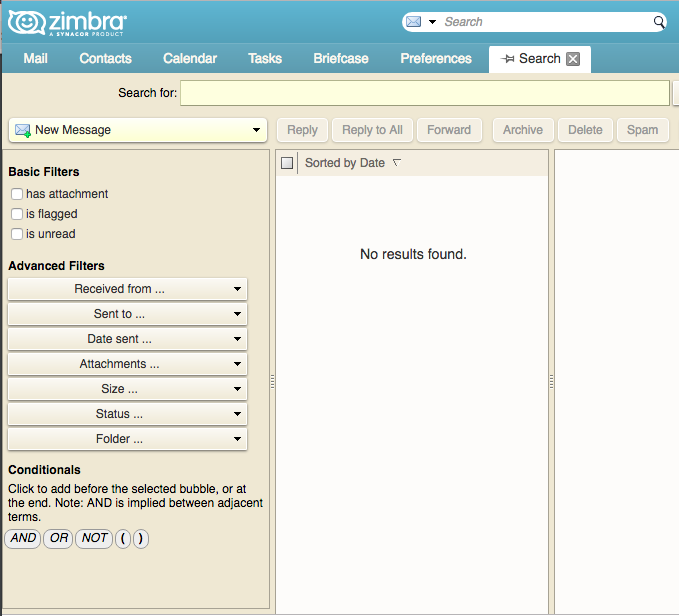Click the Spam button

642,130
